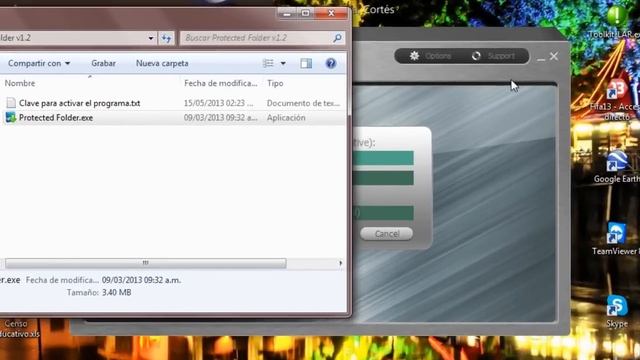Expand the address bar history dropdown
This screenshot has height=360, width=640.
[151, 38]
